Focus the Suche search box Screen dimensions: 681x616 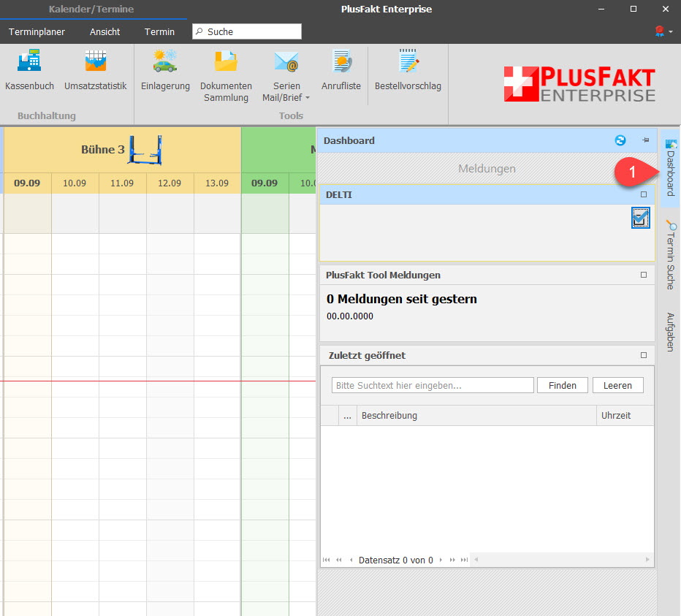(x=247, y=31)
